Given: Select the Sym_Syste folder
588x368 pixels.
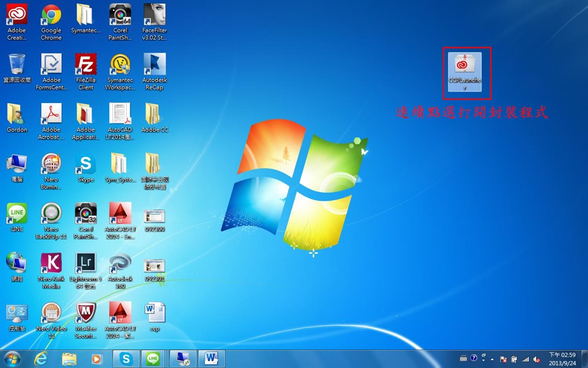Looking at the screenshot, I should (x=120, y=168).
